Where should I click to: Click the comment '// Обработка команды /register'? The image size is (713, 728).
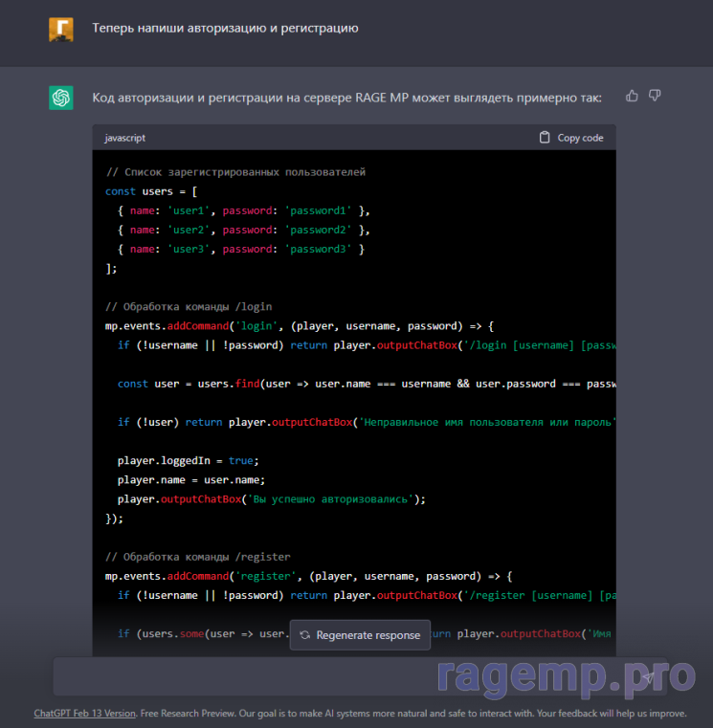point(198,557)
